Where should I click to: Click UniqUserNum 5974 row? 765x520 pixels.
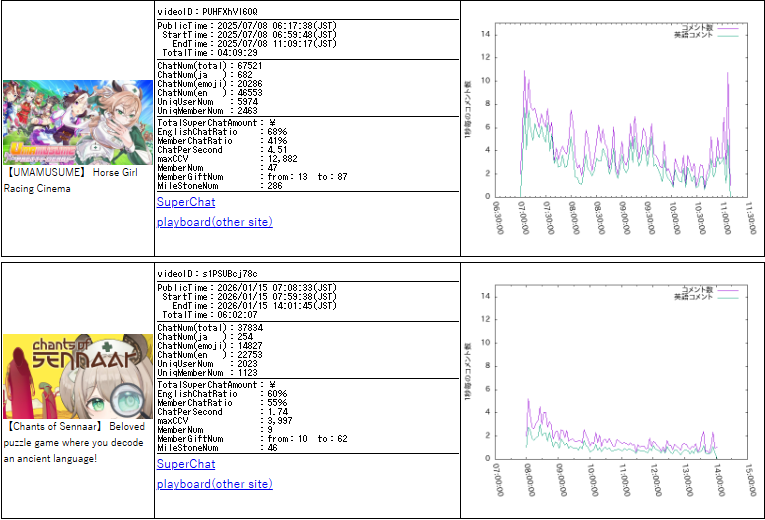(207, 102)
